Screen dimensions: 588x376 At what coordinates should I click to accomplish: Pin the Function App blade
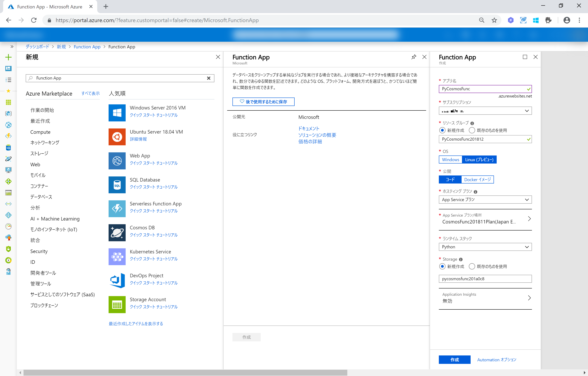[414, 57]
